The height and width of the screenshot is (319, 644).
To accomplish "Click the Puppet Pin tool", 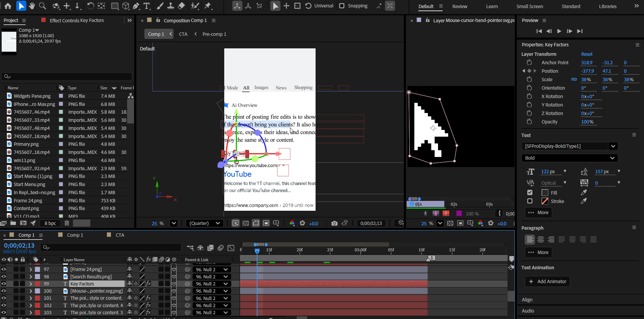I will tap(208, 6).
